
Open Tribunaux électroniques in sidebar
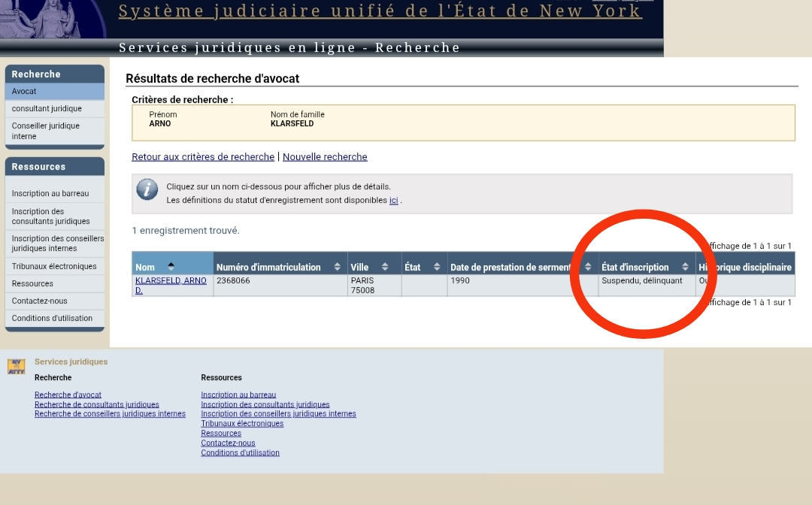[x=54, y=267]
